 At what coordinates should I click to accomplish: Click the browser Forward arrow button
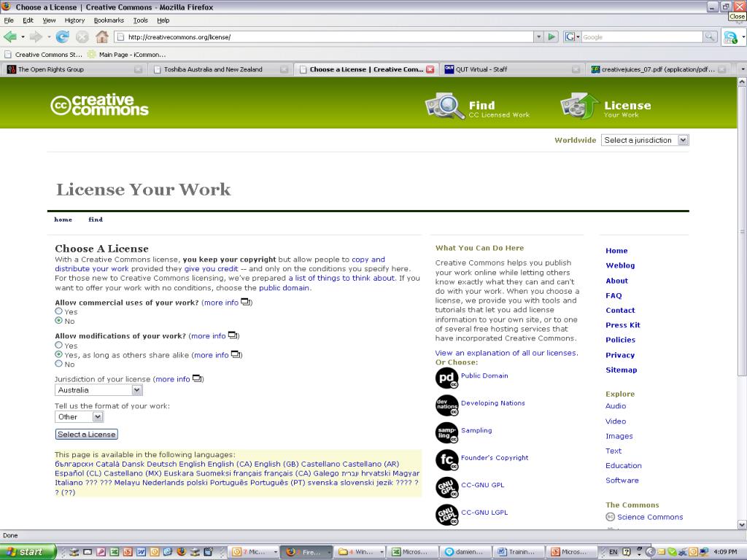36,36
